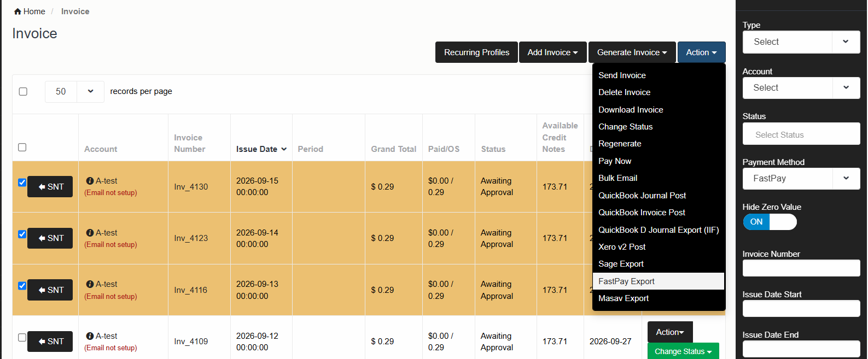Screen dimensions: 868x359
Task: Choose Download Invoice from the Action menu
Action: 659,110
